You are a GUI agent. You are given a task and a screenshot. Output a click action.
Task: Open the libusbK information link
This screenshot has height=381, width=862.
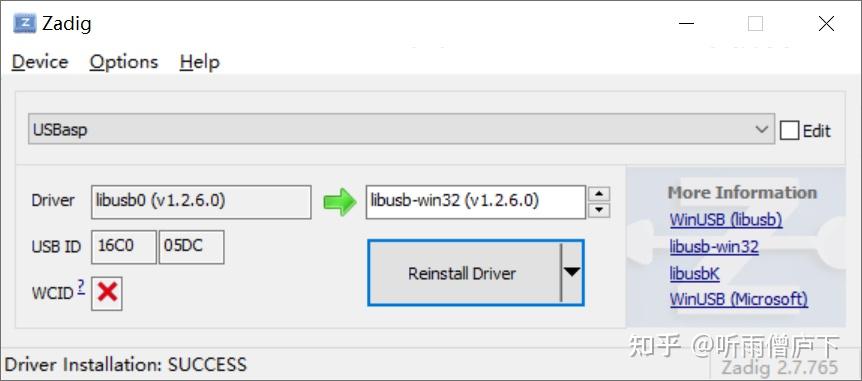[694, 273]
